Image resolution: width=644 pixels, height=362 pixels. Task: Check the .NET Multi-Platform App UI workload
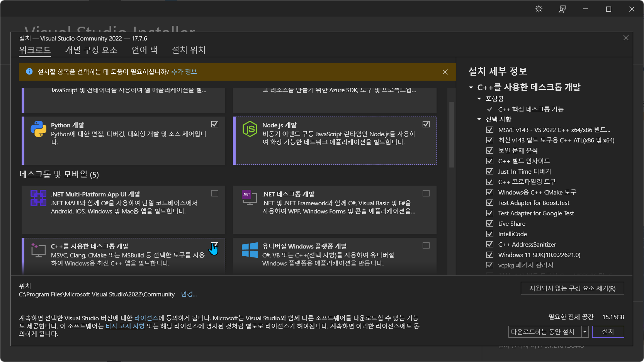215,193
